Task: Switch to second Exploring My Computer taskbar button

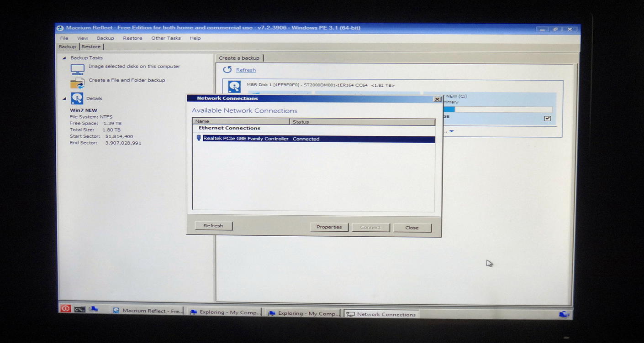Action: click(x=303, y=313)
